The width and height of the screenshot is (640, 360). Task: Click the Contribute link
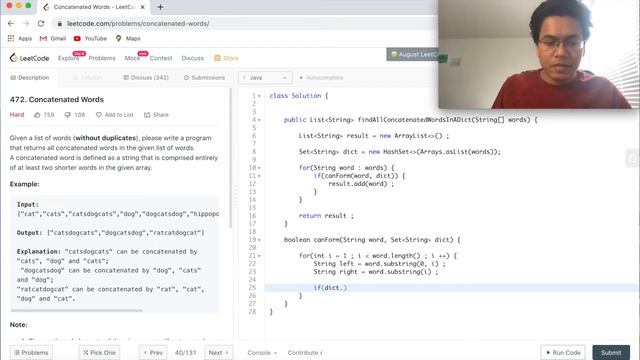pos(305,353)
